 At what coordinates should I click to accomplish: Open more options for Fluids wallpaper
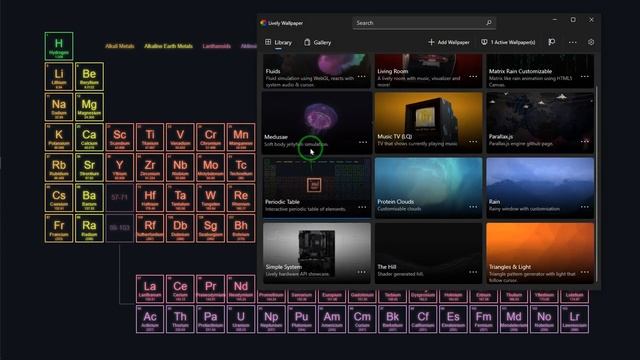[362, 76]
